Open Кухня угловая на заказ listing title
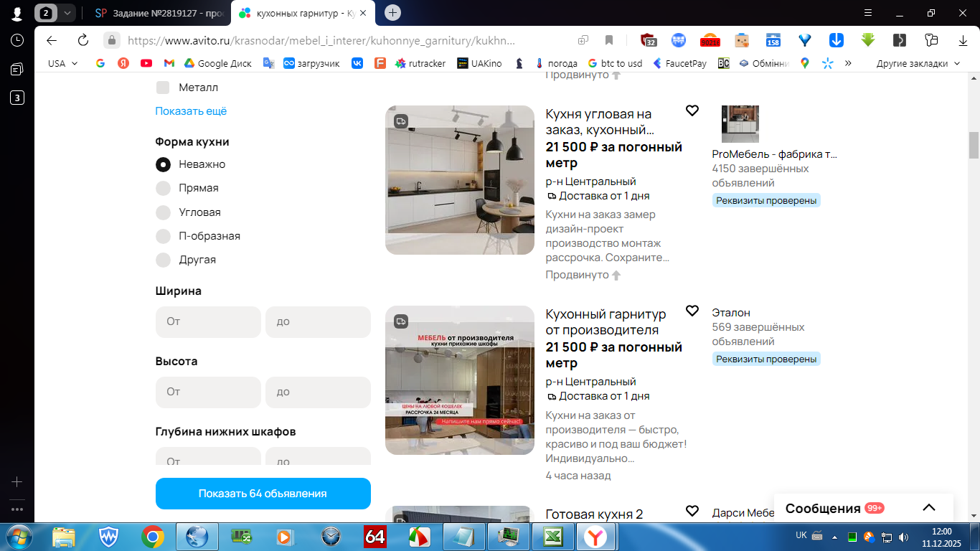Screen dimensions: 980x551 pyautogui.click(x=599, y=122)
